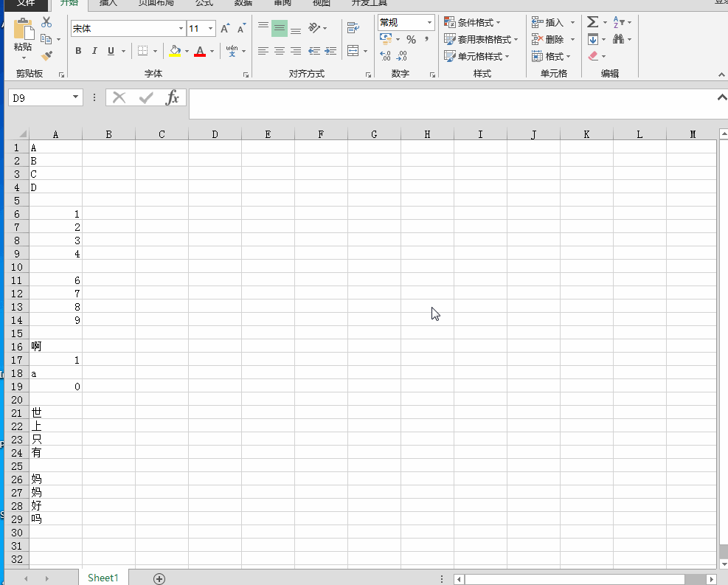
Task: Add a new sheet with plus icon
Action: [159, 578]
